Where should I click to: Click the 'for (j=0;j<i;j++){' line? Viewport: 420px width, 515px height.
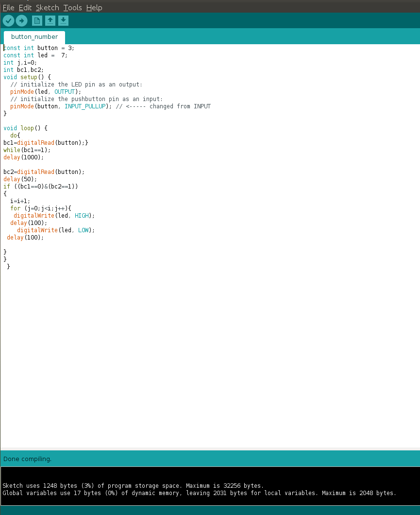pos(41,208)
